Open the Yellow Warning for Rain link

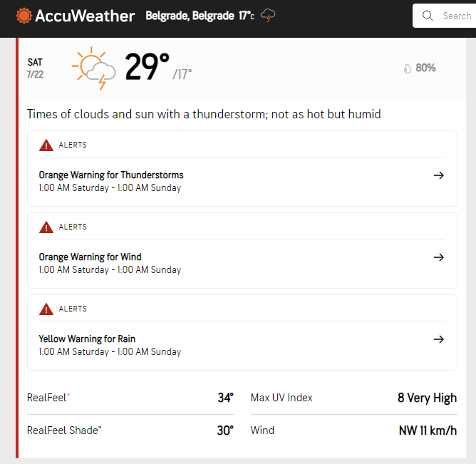click(87, 339)
